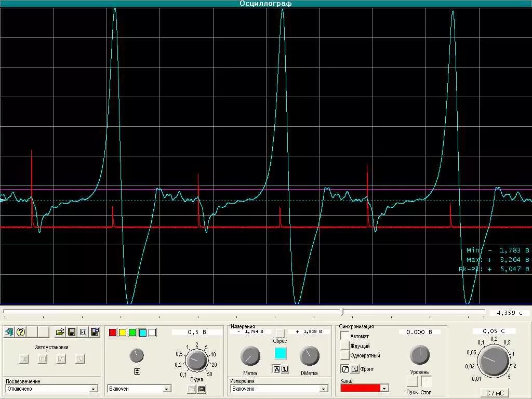This screenshot has height=399, width=532.
Task: Click the 0,5 В volts-per-division readout
Action: coord(197,332)
